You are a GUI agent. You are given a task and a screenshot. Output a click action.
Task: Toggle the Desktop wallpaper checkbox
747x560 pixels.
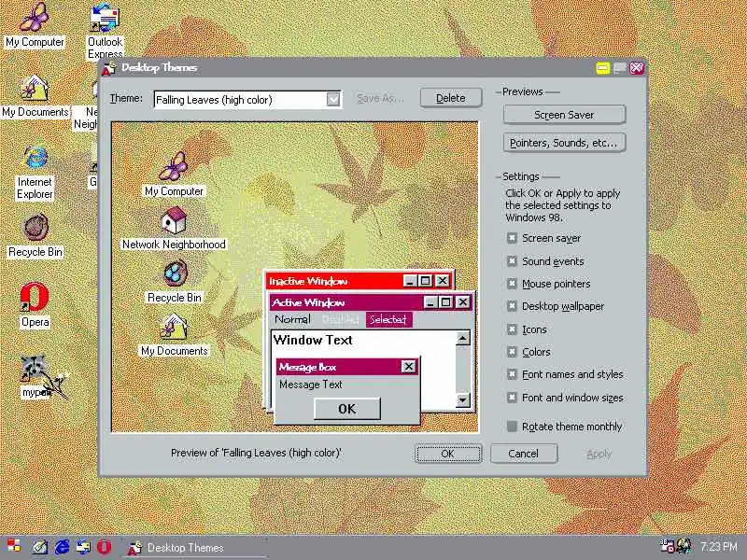[512, 306]
